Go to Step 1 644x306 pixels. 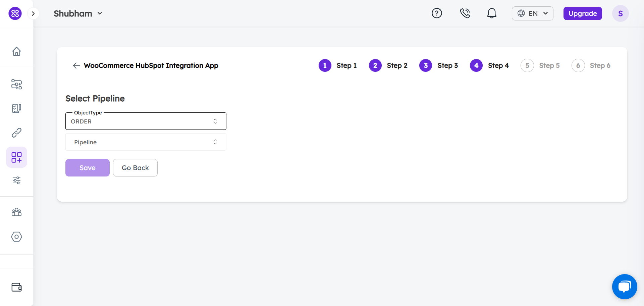338,65
